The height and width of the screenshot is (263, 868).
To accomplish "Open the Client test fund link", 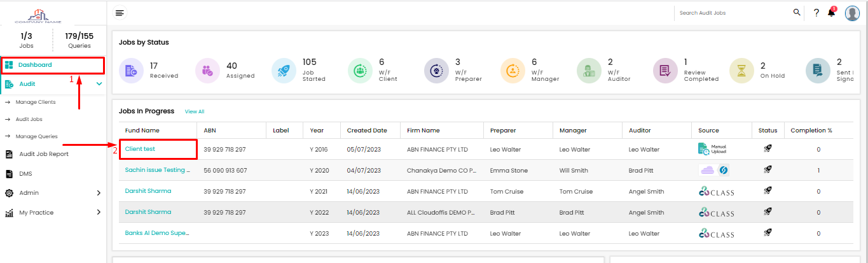I will [x=140, y=149].
